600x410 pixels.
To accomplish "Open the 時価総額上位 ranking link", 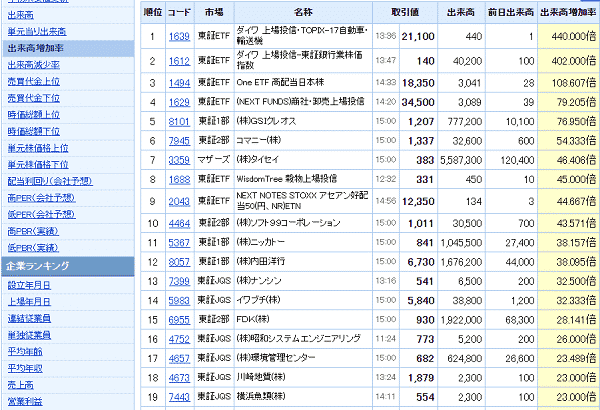I will [34, 114].
